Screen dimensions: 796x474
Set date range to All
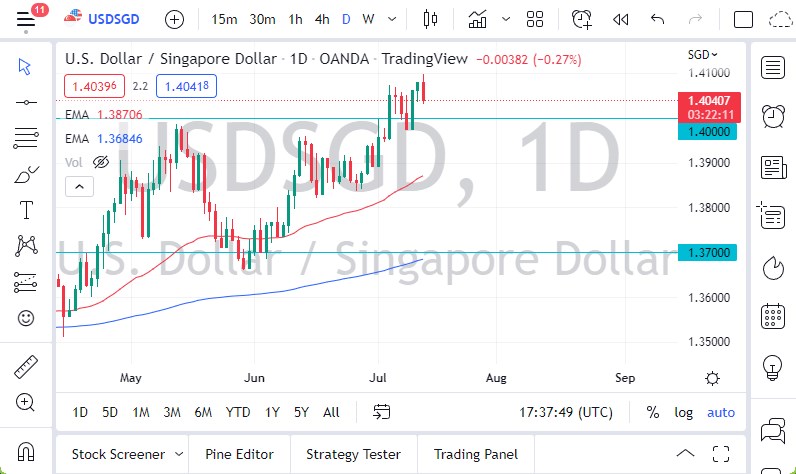pos(331,412)
